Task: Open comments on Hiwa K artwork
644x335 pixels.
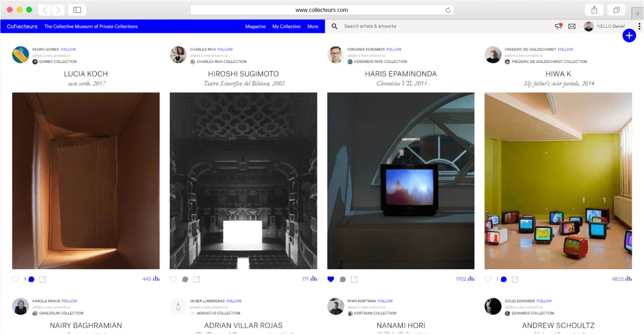Action: 504,279
